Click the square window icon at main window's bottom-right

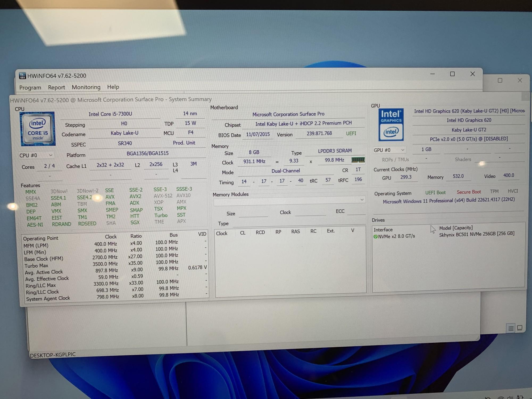(x=520, y=328)
